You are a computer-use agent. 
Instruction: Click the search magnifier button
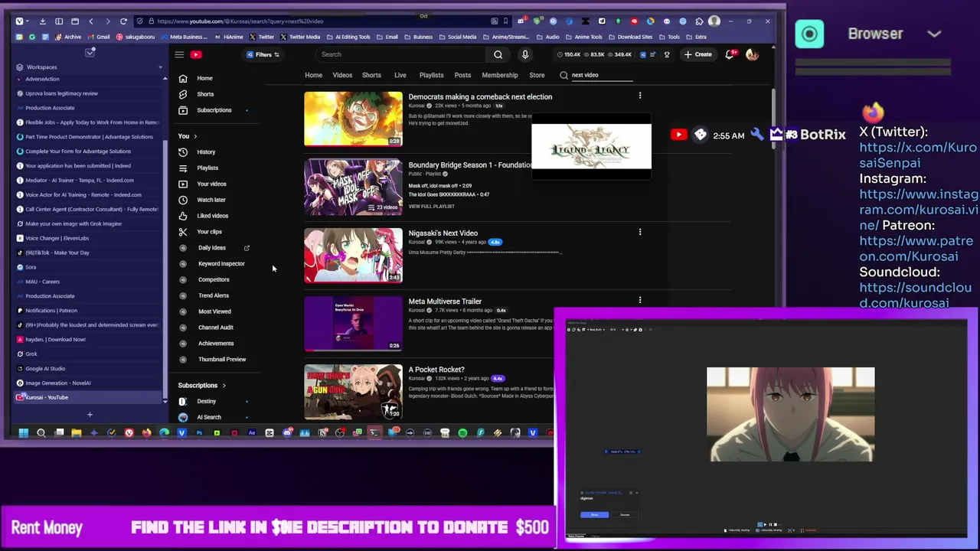498,54
